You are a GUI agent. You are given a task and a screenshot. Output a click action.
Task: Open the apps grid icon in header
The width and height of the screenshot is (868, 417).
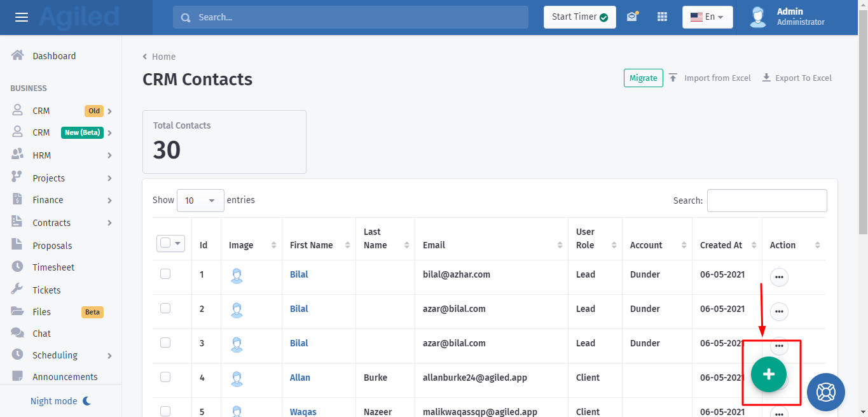pos(662,17)
